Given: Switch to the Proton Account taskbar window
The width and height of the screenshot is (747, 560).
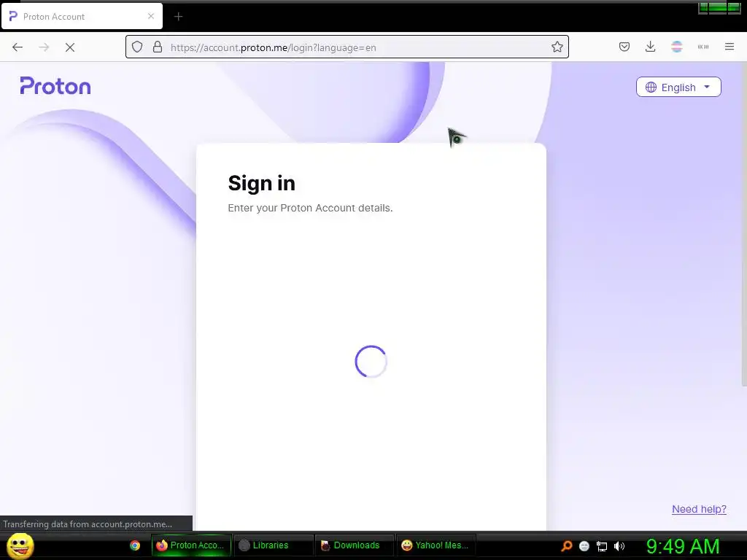Looking at the screenshot, I should coord(191,545).
